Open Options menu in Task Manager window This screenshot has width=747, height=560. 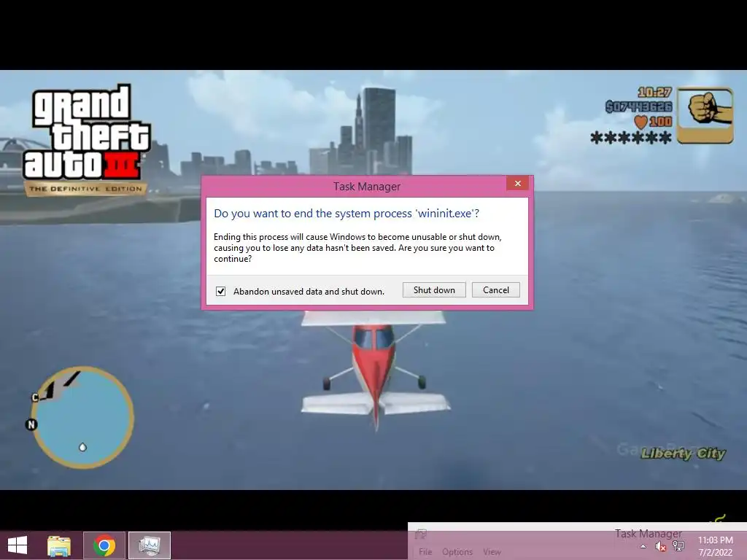point(457,552)
